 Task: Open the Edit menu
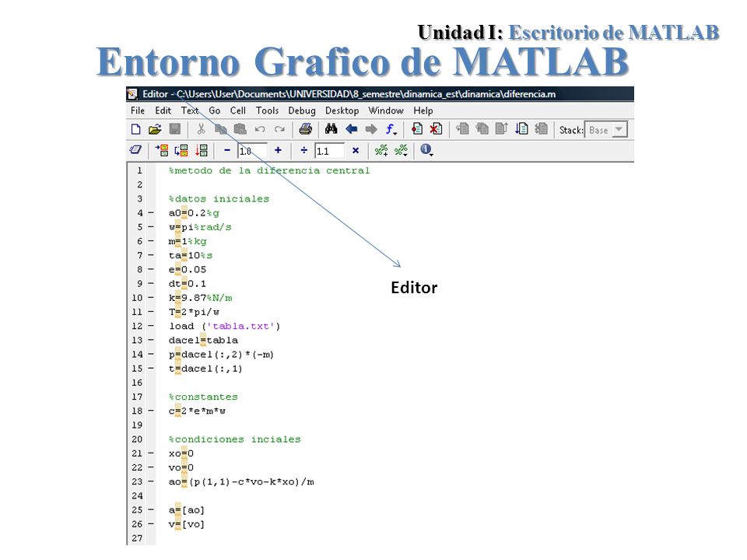point(163,110)
